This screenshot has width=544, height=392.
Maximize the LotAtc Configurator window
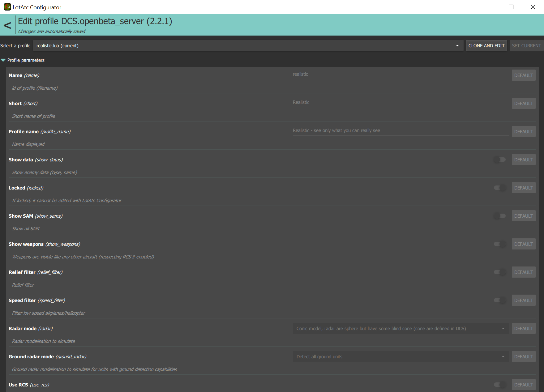pyautogui.click(x=511, y=7)
